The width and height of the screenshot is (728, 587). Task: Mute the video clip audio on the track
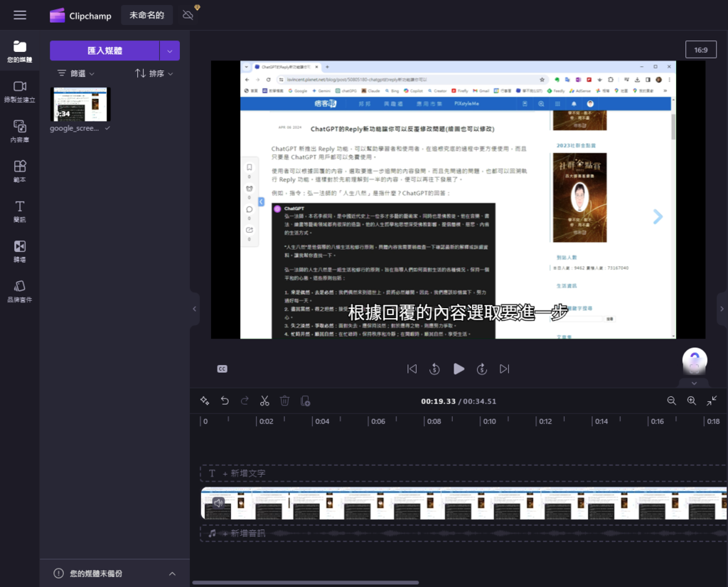pyautogui.click(x=218, y=502)
